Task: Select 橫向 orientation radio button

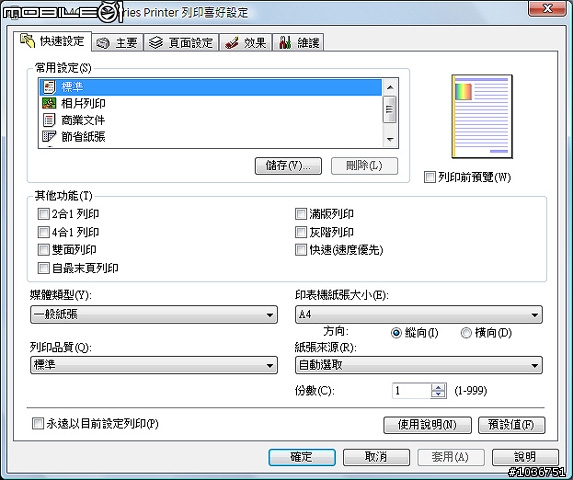Action: click(x=466, y=333)
